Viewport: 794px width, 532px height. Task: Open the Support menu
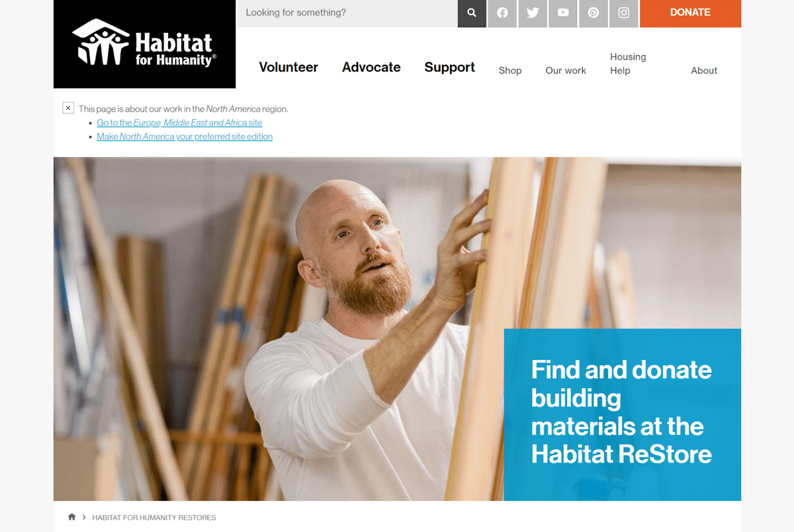coord(450,67)
